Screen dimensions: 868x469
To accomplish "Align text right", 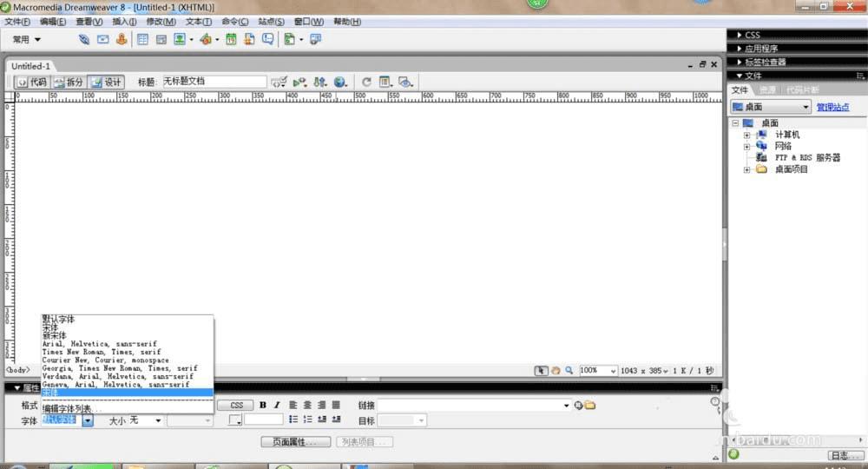I will coord(322,405).
